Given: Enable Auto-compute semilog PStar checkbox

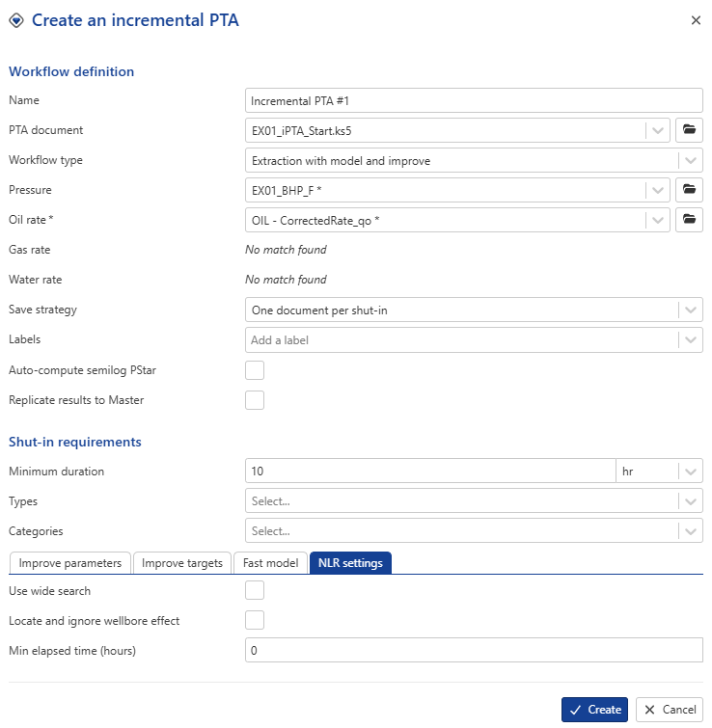Looking at the screenshot, I should click(255, 370).
